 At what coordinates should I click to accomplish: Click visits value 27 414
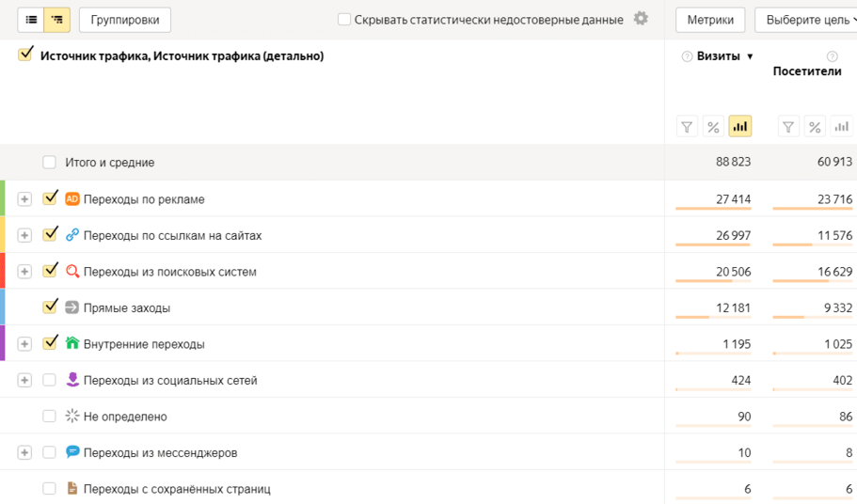pos(734,199)
